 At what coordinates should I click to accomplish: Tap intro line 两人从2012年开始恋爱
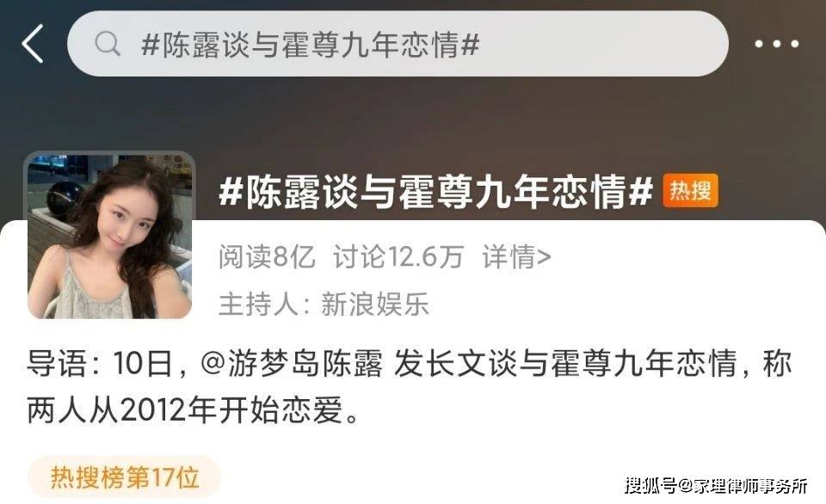point(194,410)
